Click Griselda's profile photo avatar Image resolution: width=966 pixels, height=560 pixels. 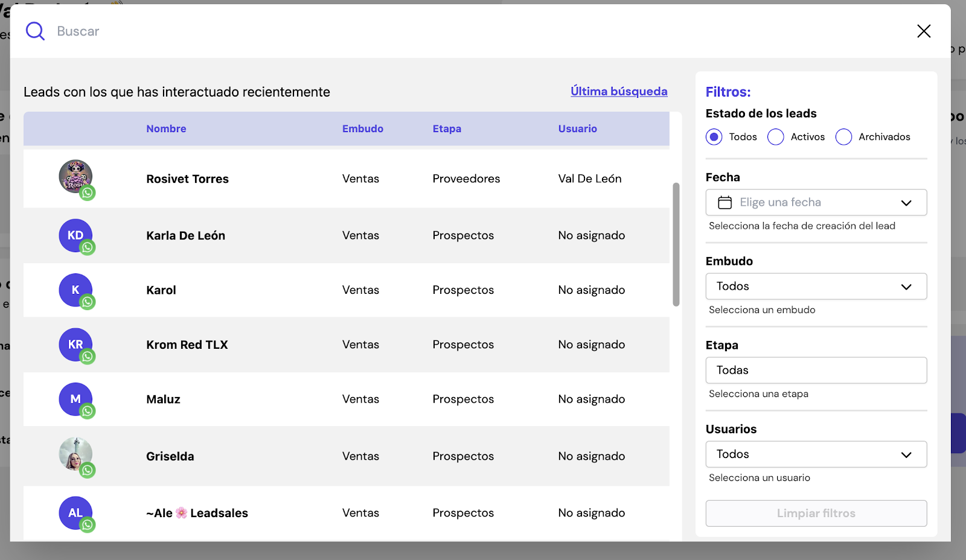pos(75,453)
